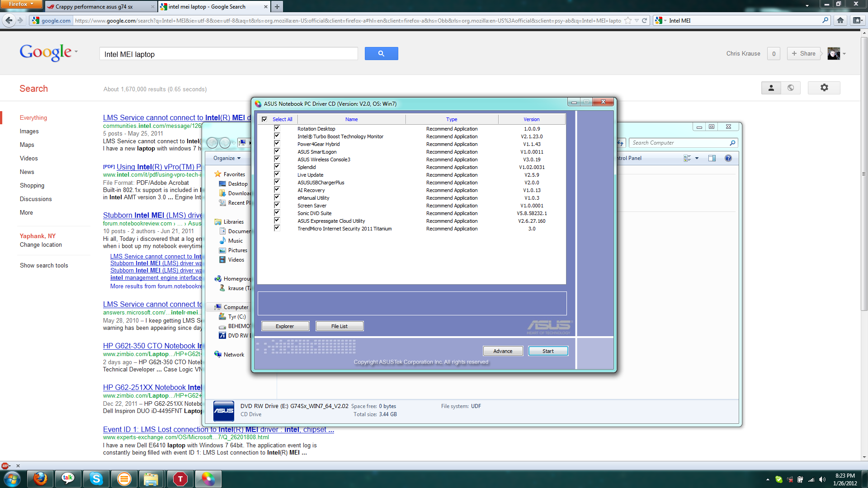Click the Firefox taskbar icon
The height and width of the screenshot is (488, 868).
pos(40,479)
